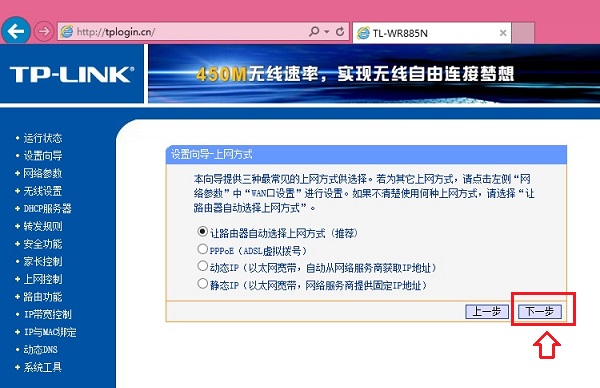Screen dimensions: 600x388
Task: Click the Internet Explorer icon in address bar
Action: click(67, 31)
